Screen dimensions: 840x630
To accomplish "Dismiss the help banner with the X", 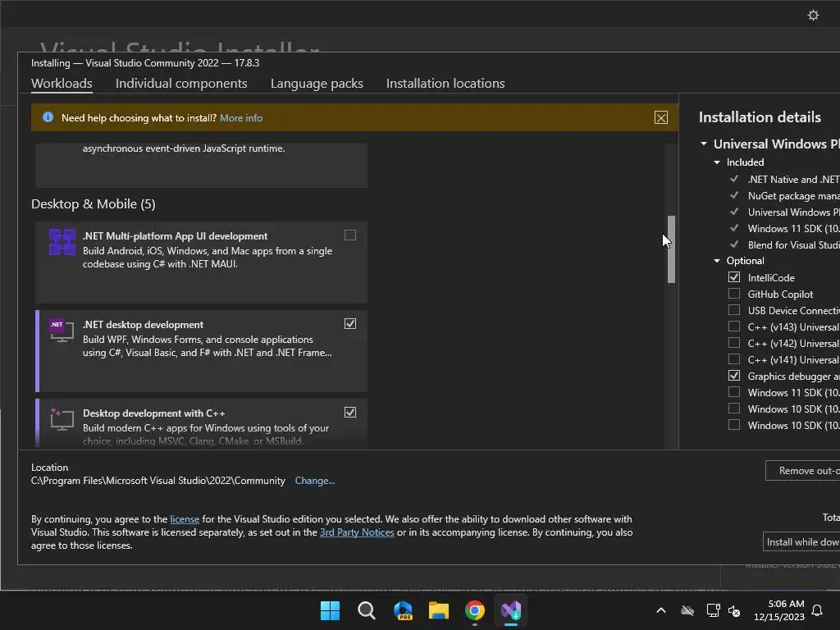I will (x=660, y=117).
